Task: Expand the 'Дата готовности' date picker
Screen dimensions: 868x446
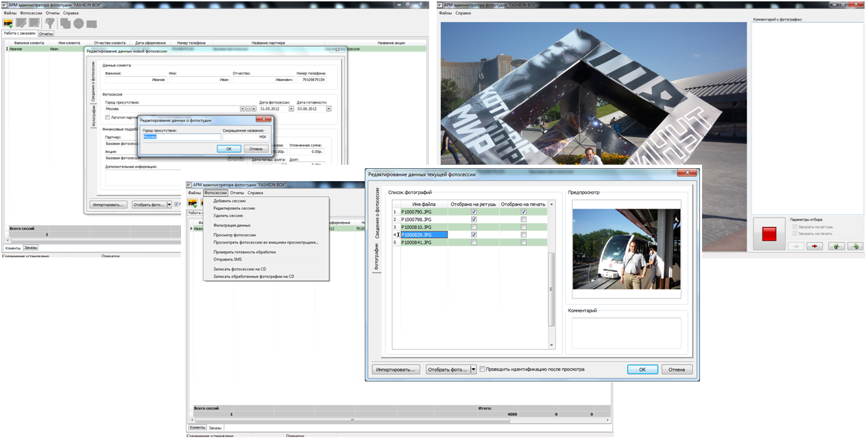Action: click(328, 108)
